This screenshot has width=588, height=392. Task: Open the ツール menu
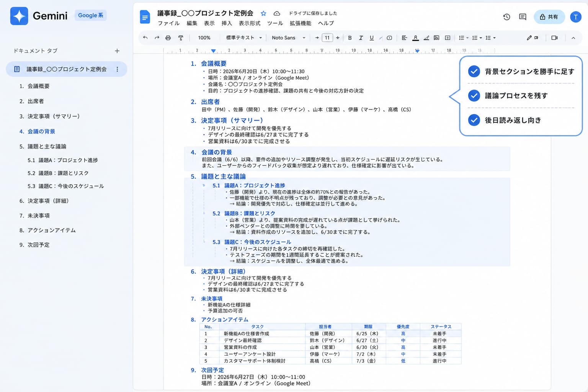(275, 23)
